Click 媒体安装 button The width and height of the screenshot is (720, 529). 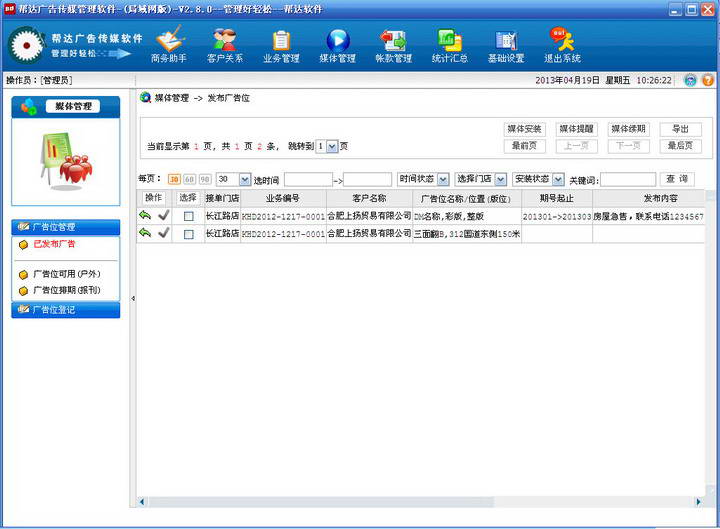524,129
